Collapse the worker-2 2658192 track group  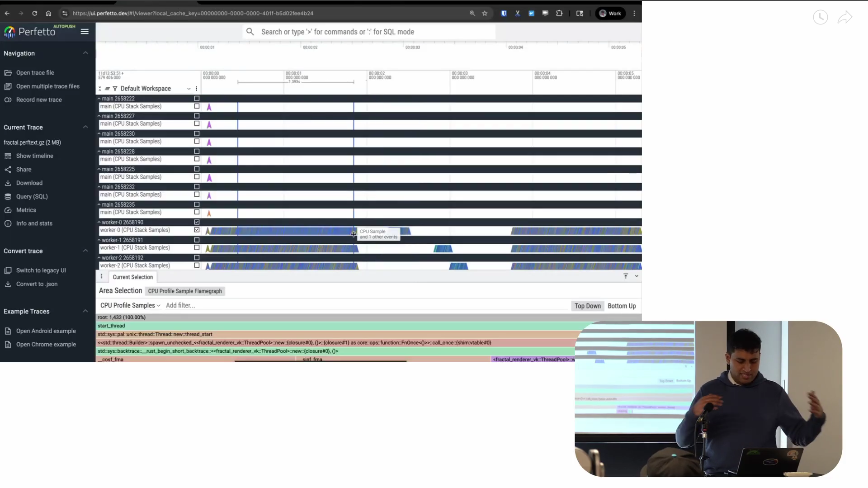(x=99, y=257)
